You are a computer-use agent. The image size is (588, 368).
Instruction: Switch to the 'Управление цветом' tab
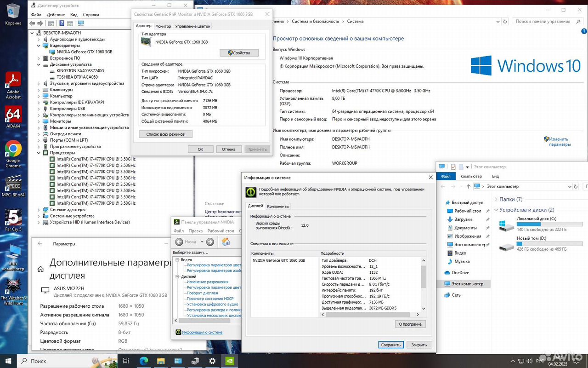[x=193, y=26]
